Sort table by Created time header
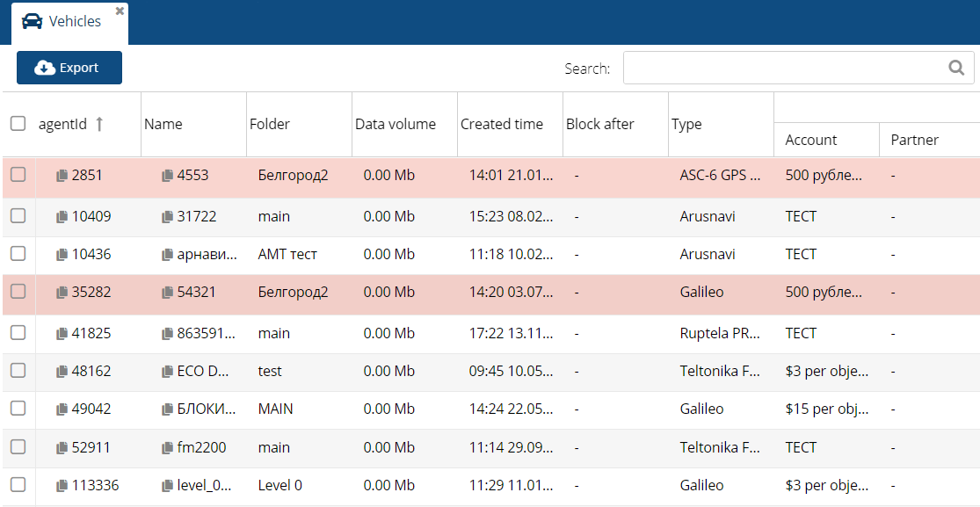 [x=501, y=124]
